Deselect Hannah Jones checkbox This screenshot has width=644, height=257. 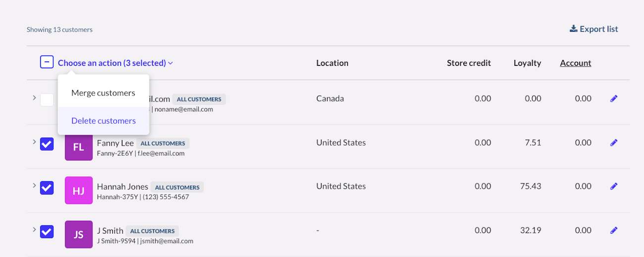click(47, 188)
